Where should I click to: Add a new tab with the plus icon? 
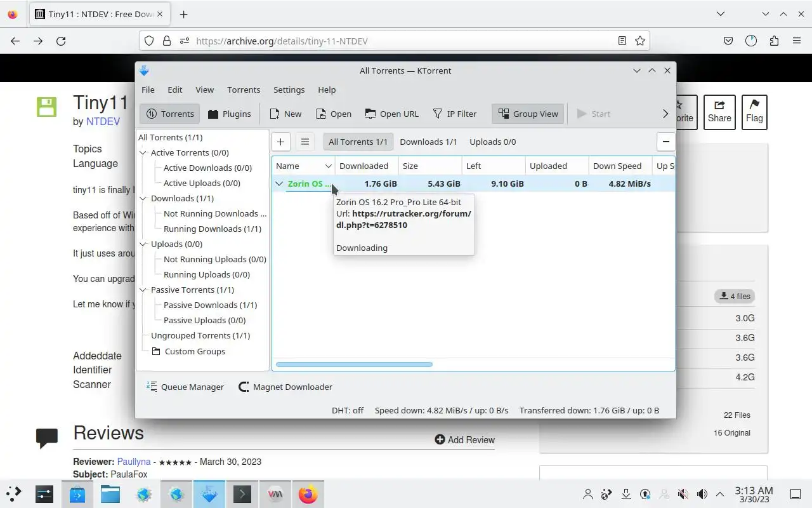280,142
